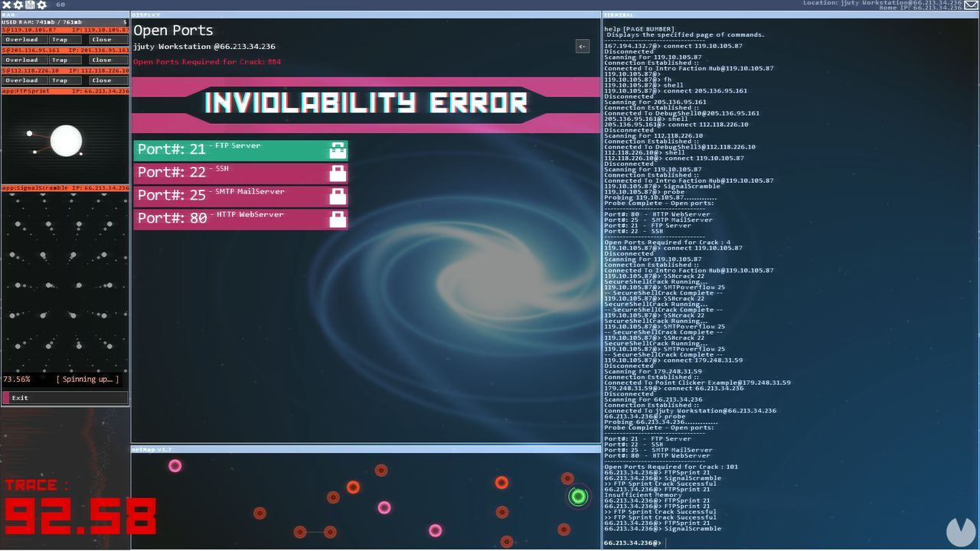This screenshot has height=551, width=980.
Task: Click the unlocked padlock on Port 21 FTP Server
Action: tap(337, 149)
